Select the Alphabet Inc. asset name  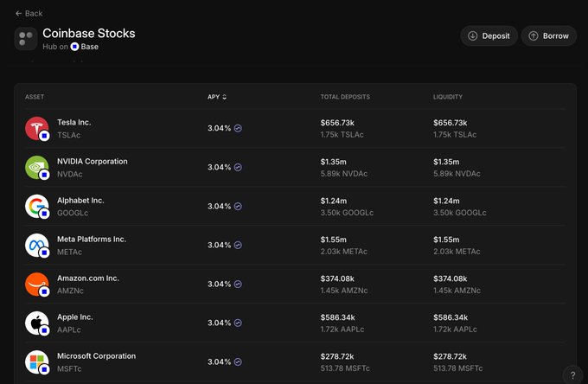(80, 201)
